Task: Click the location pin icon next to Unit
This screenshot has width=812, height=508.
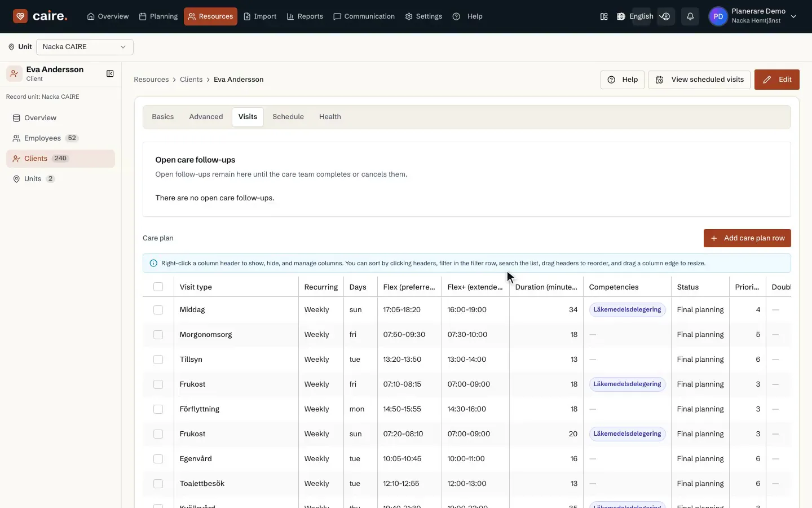Action: (11, 47)
